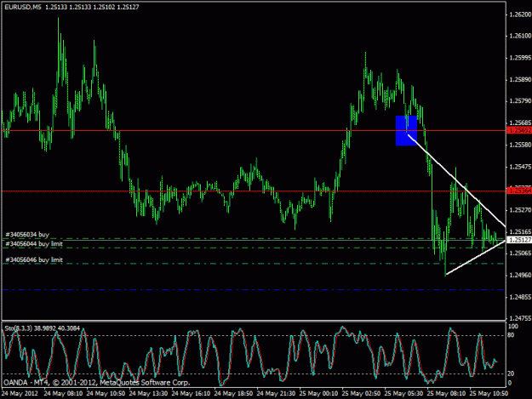532x399 pixels.
Task: Click the 1.26100 price scale value
Action: point(520,36)
